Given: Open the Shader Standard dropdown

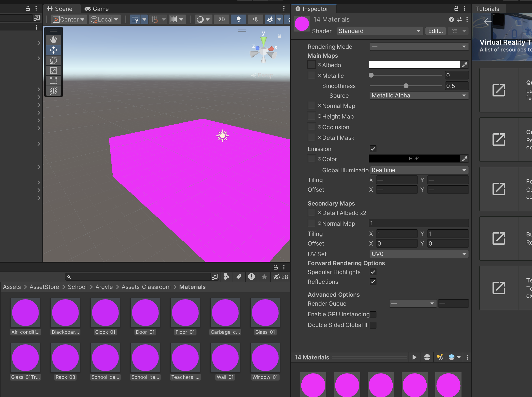Looking at the screenshot, I should (x=379, y=31).
